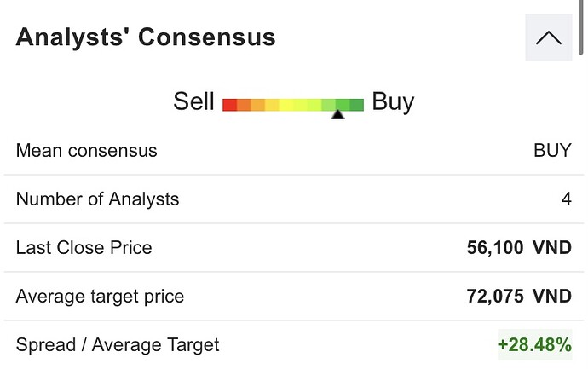Click the Mean consensus row label
This screenshot has width=588, height=369.
point(87,151)
